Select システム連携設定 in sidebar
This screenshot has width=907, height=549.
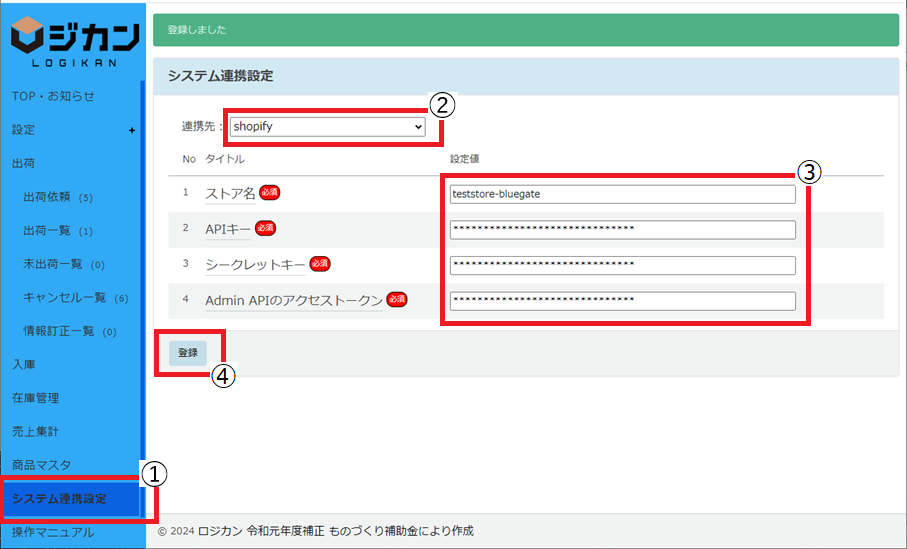point(59,498)
